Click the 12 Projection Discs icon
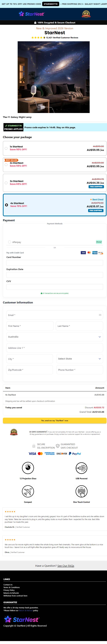This screenshot has height=644, width=107. 28,468
